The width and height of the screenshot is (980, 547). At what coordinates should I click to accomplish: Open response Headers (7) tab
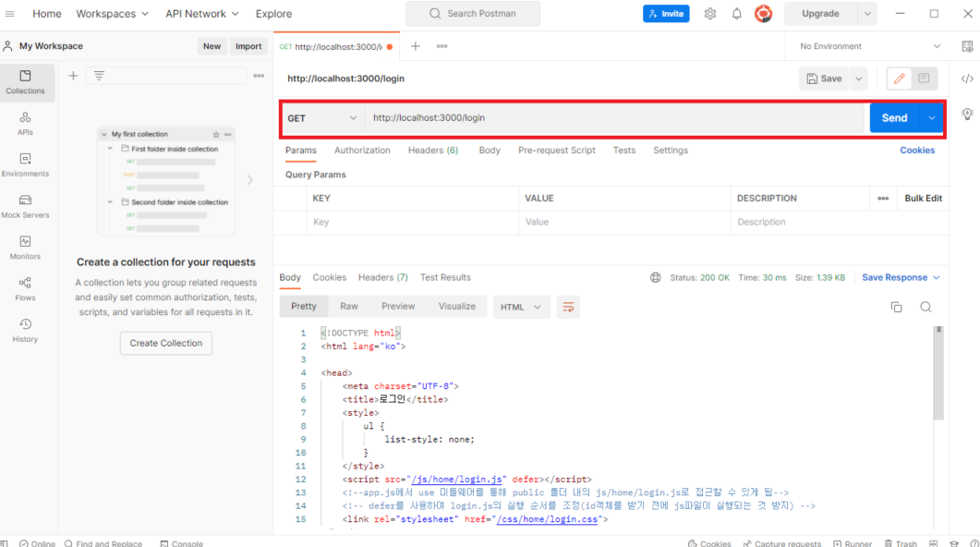point(383,277)
